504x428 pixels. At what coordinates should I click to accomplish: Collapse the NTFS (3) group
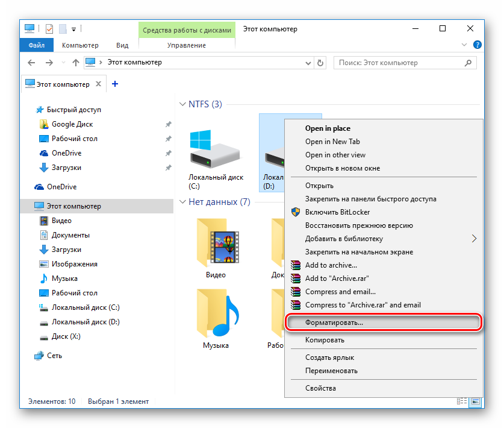pyautogui.click(x=182, y=104)
